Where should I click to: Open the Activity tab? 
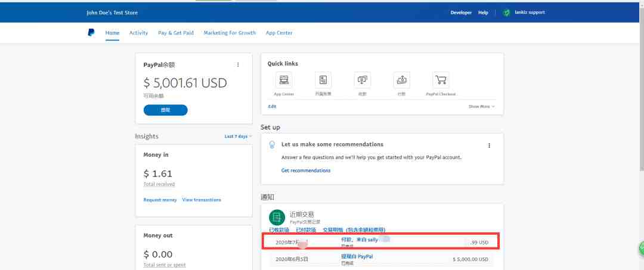[x=138, y=33]
